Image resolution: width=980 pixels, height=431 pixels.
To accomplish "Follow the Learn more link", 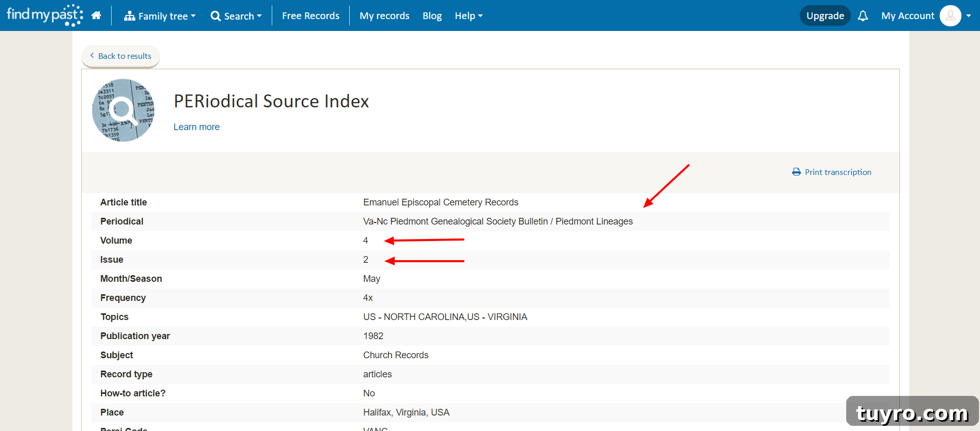I will click(196, 127).
